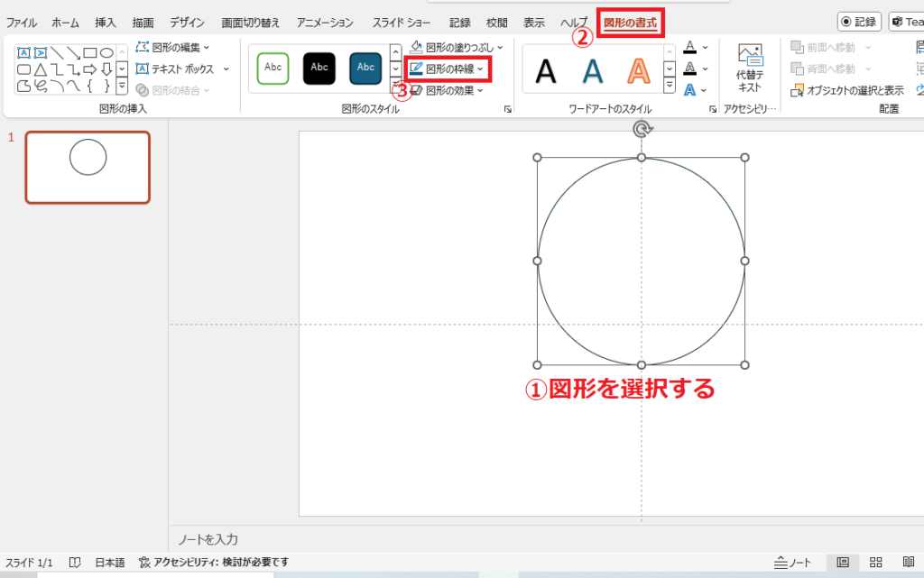Viewport: 924px width, 578px height.
Task: Open the spell check book icon in status bar
Action: point(74,563)
